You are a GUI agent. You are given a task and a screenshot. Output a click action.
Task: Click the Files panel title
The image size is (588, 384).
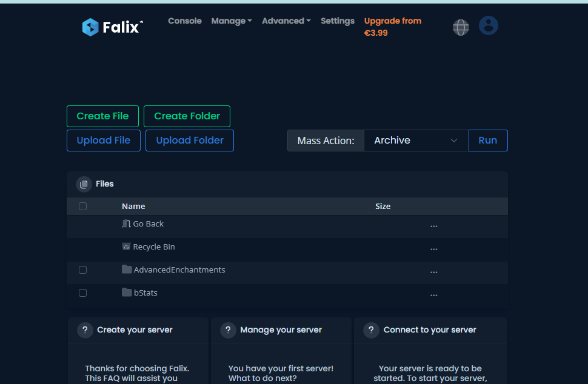[x=105, y=184]
